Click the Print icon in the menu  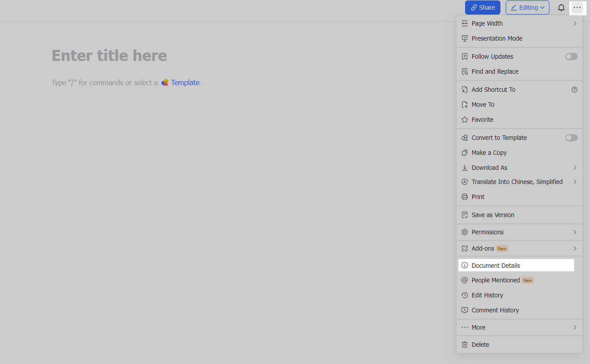464,196
